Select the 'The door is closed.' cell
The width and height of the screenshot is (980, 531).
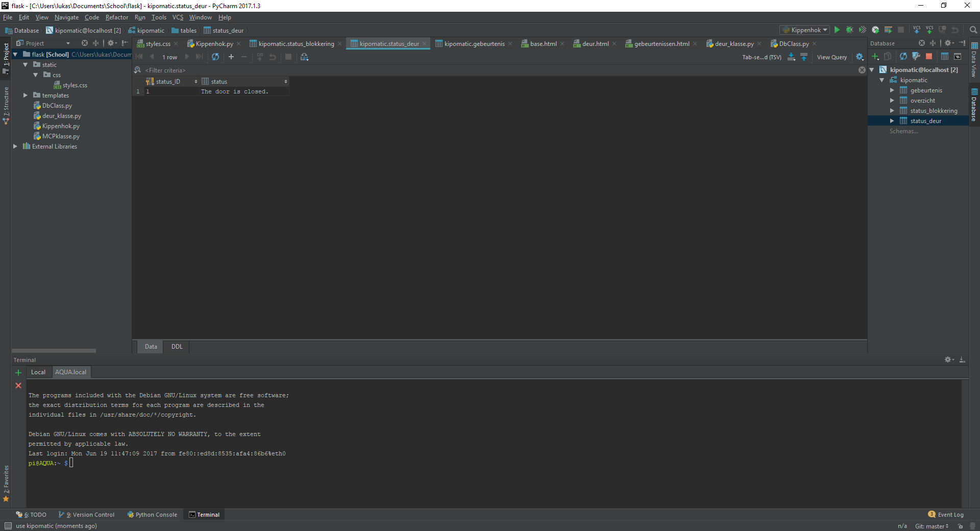(x=243, y=91)
